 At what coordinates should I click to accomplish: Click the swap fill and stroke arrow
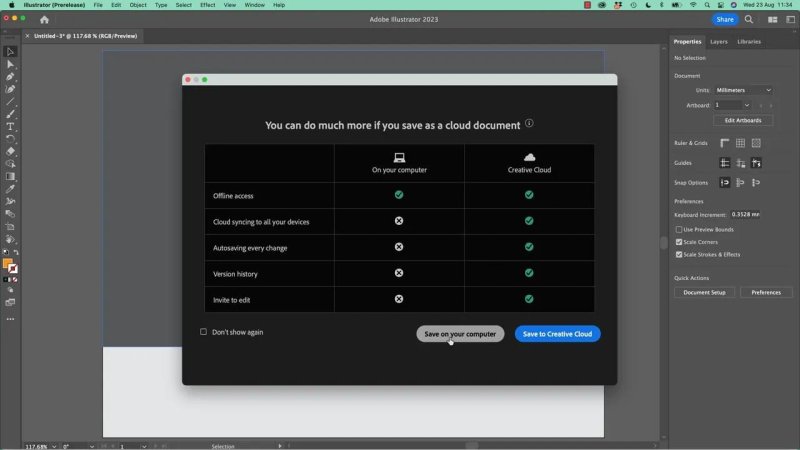(x=16, y=253)
